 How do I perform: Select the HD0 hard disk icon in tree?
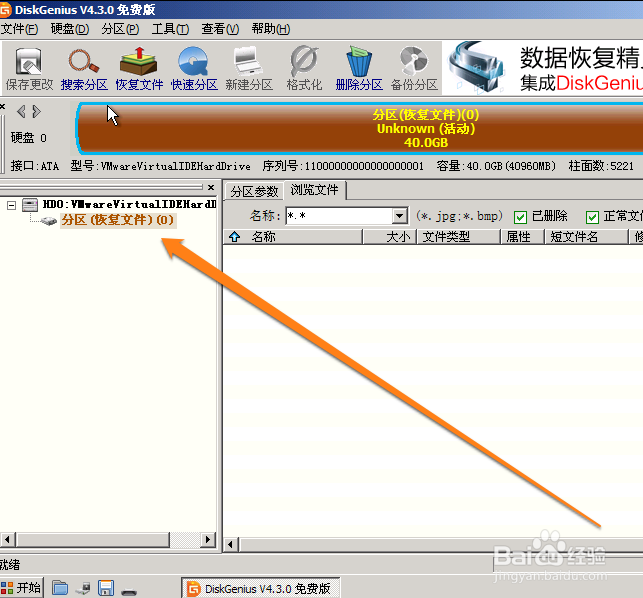tap(30, 204)
